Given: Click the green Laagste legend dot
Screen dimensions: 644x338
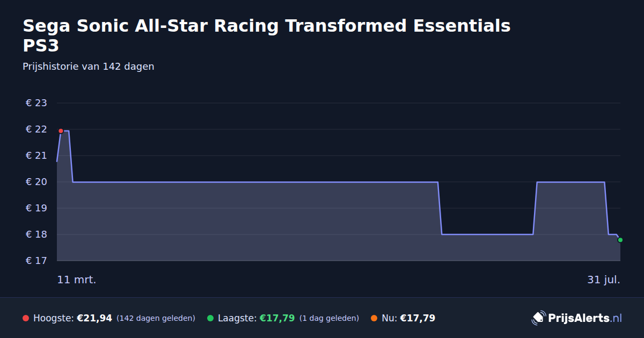Looking at the screenshot, I should [x=210, y=318].
